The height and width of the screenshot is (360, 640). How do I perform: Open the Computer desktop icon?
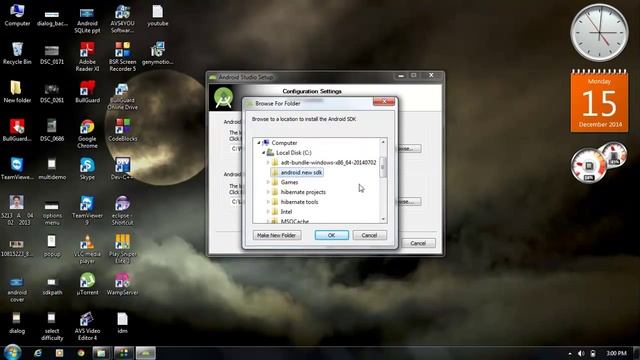[x=17, y=15]
